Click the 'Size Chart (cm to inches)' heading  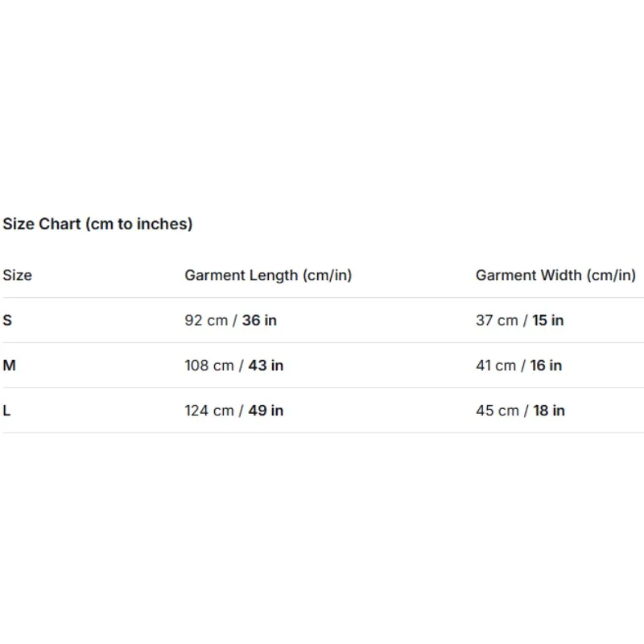(x=97, y=224)
